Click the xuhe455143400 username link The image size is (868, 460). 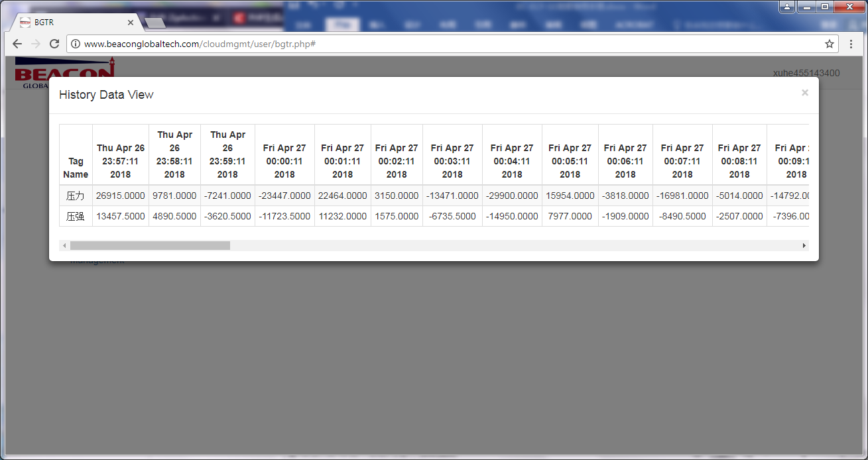pyautogui.click(x=806, y=73)
